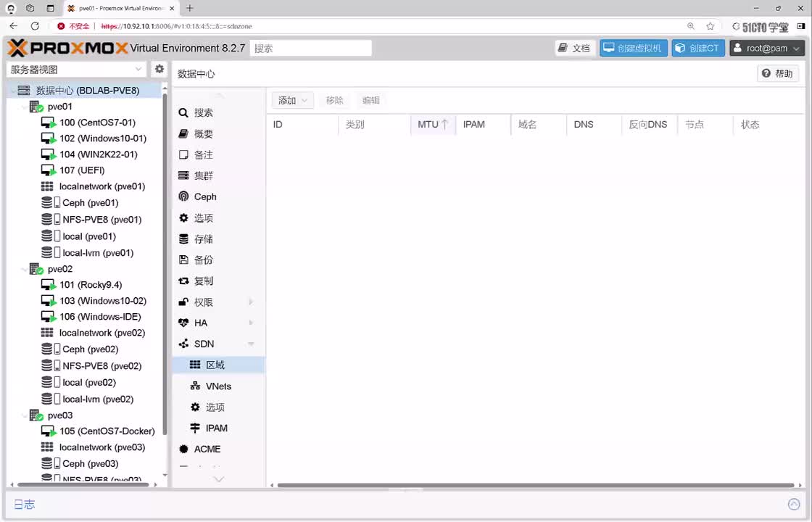Select localnetwork (pve03)
812x522 pixels.
(x=102, y=447)
